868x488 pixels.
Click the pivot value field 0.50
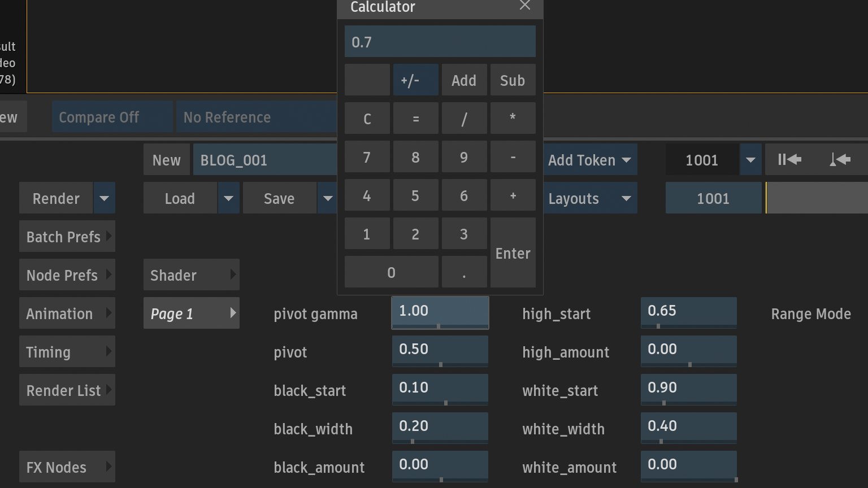click(x=440, y=351)
